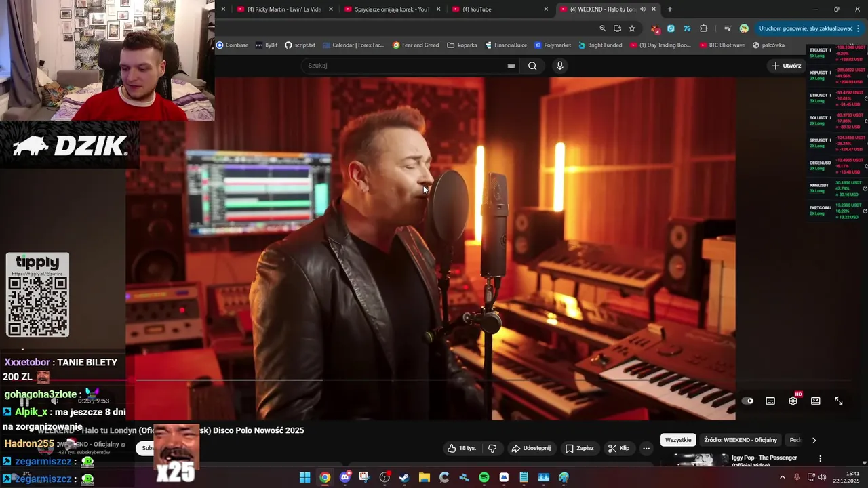Viewport: 868px width, 488px height.
Task: Open the Calendar | Forex Factory bookmark
Action: pyautogui.click(x=353, y=45)
